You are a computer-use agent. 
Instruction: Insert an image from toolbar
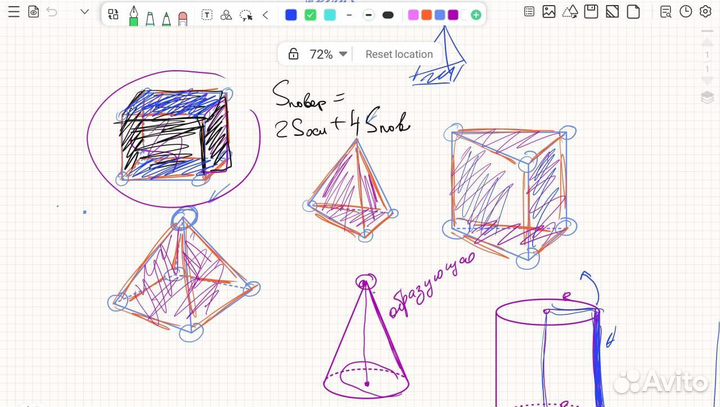(549, 12)
